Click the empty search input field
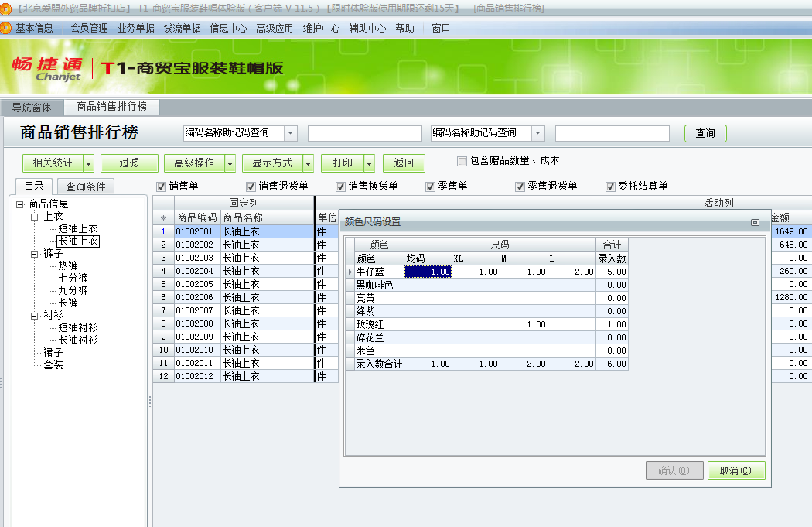The image size is (812, 527). point(363,132)
